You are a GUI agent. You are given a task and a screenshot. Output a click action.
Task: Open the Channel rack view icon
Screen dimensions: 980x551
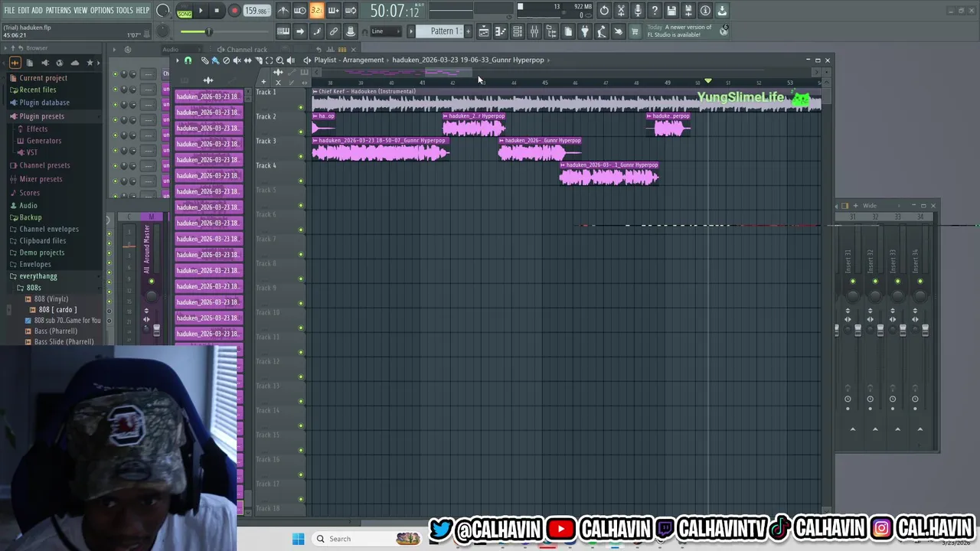coord(517,31)
